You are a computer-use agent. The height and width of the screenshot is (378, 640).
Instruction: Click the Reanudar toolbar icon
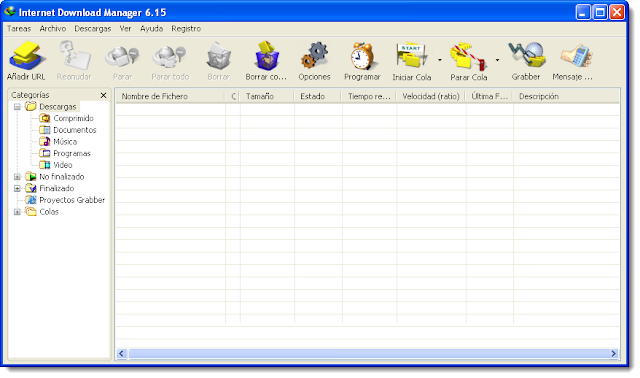point(74,56)
